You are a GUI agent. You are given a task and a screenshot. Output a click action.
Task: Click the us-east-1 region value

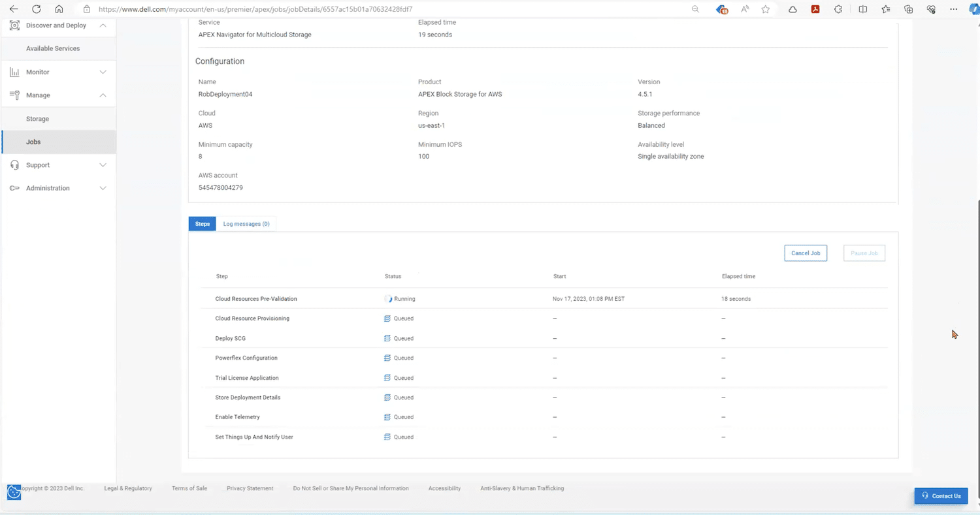(x=431, y=125)
